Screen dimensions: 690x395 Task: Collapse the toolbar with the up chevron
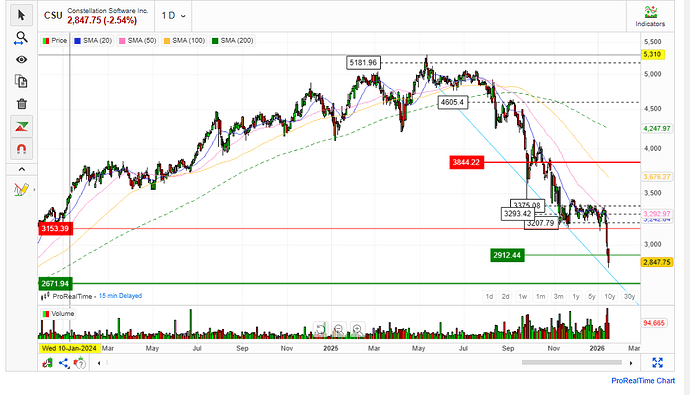[x=21, y=169]
